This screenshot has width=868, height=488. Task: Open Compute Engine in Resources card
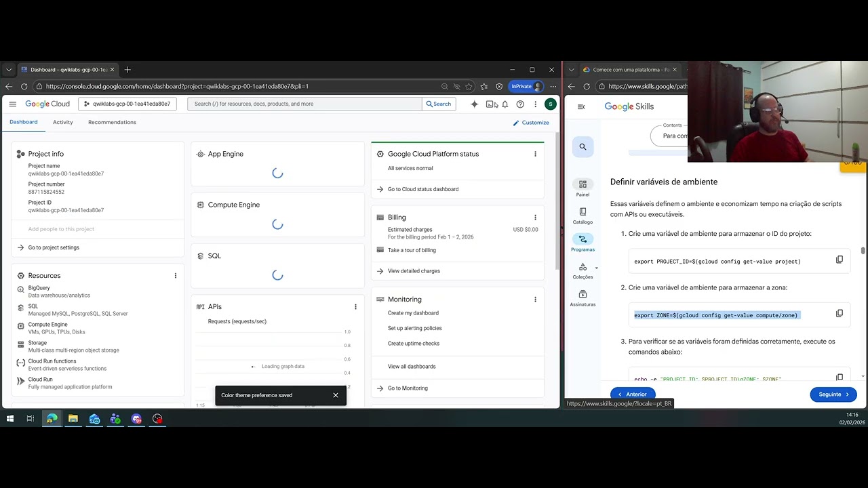[47, 325]
